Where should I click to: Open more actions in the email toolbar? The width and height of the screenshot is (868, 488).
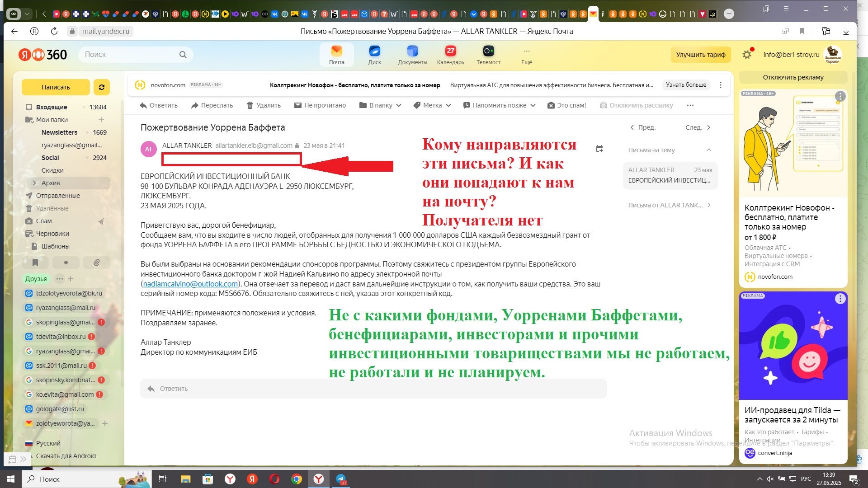pyautogui.click(x=690, y=105)
